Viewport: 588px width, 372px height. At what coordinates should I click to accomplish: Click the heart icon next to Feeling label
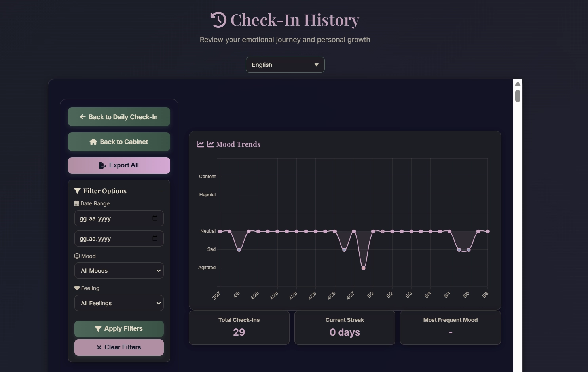click(77, 288)
